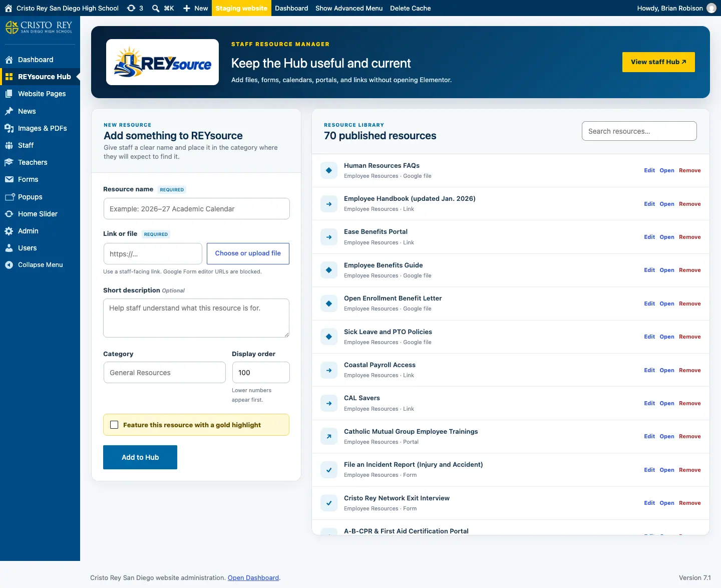Click the arrow icon for Employee Handbook
The width and height of the screenshot is (721, 588).
click(329, 204)
